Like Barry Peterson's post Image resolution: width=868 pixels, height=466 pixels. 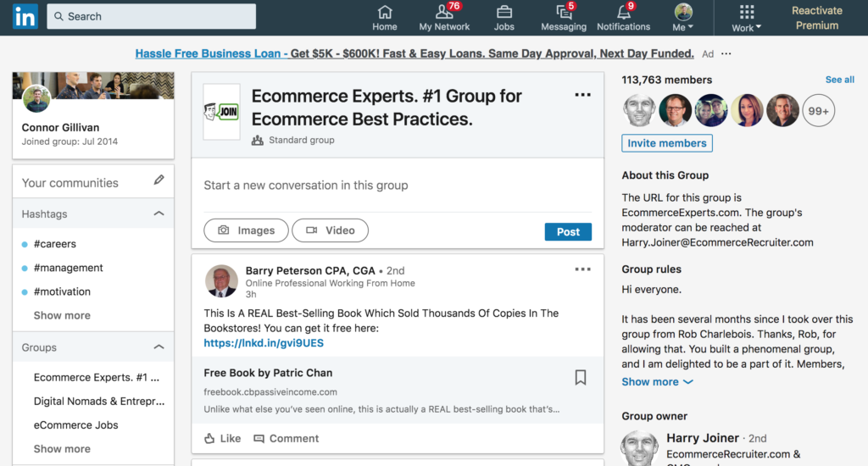(x=223, y=438)
